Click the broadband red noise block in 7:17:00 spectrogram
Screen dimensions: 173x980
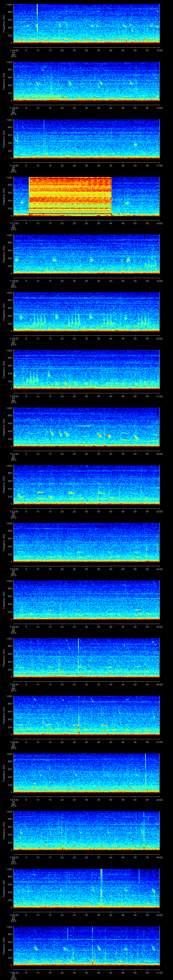70,196
